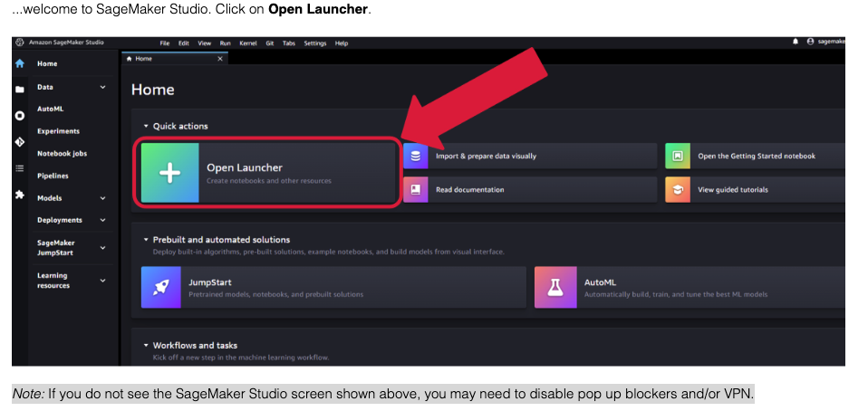Click Import & prepare data visually
Screen dimensions: 868x411
coord(486,156)
